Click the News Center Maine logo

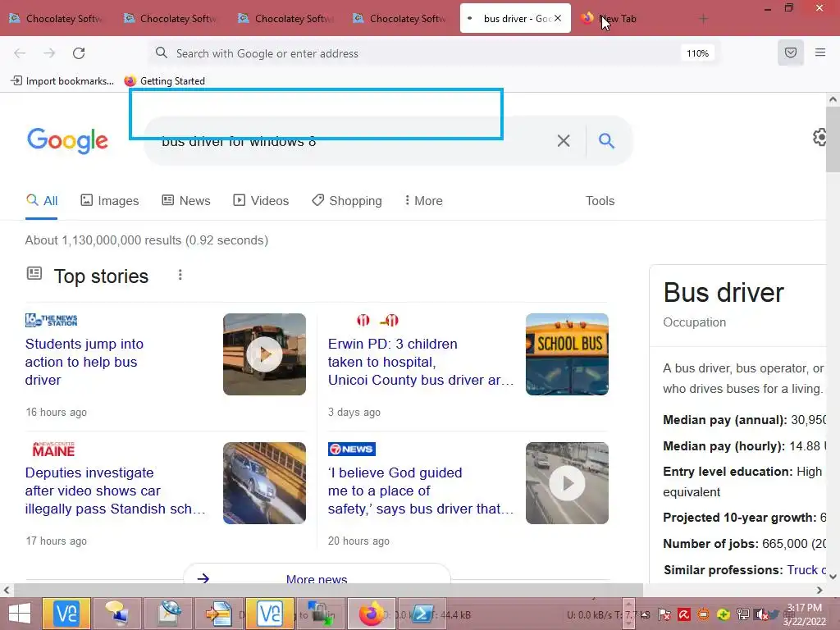point(53,449)
